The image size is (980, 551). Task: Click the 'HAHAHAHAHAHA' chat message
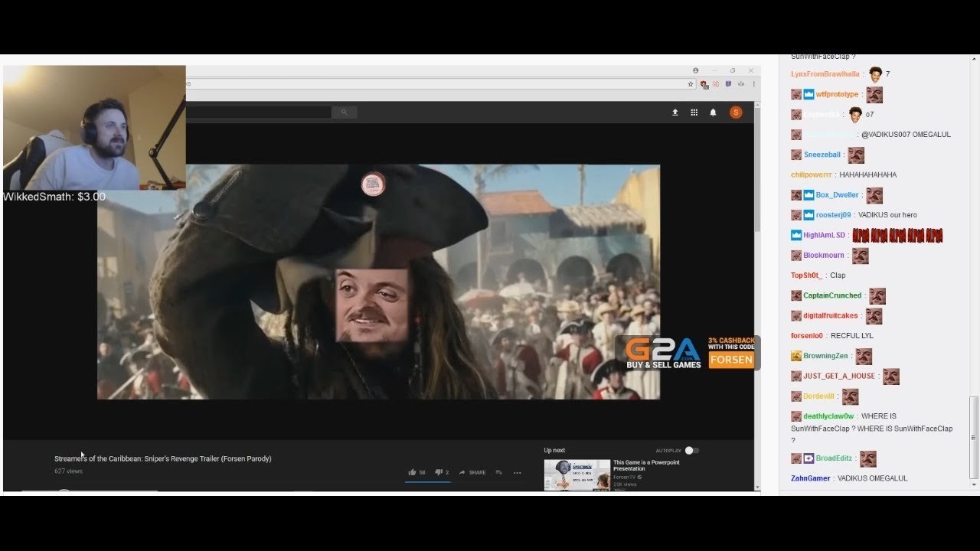tap(867, 174)
